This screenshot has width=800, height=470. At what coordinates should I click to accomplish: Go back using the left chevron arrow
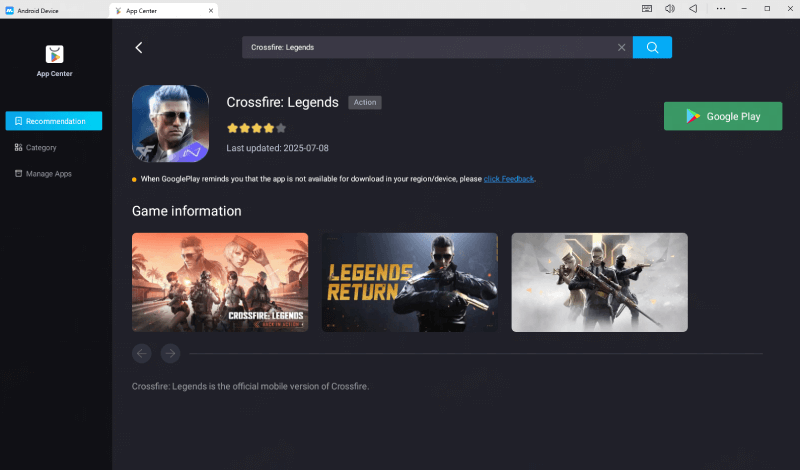[139, 47]
